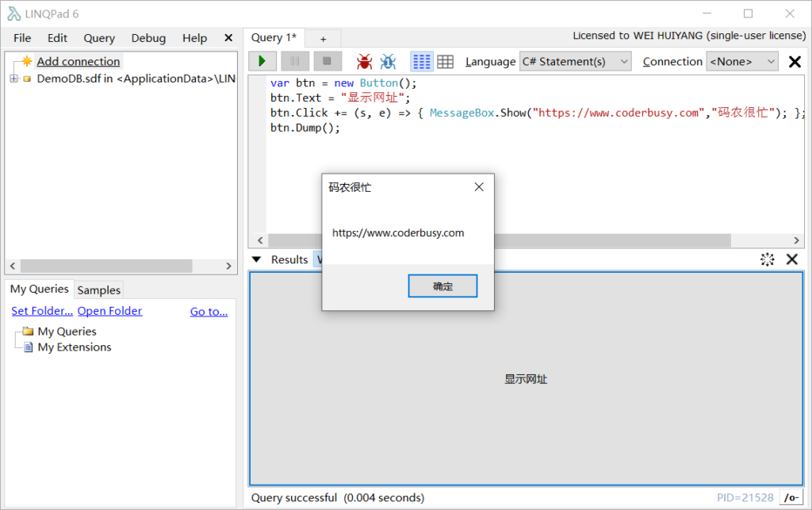This screenshot has height=510, width=812.
Task: Click the Query successful status text
Action: click(x=338, y=497)
